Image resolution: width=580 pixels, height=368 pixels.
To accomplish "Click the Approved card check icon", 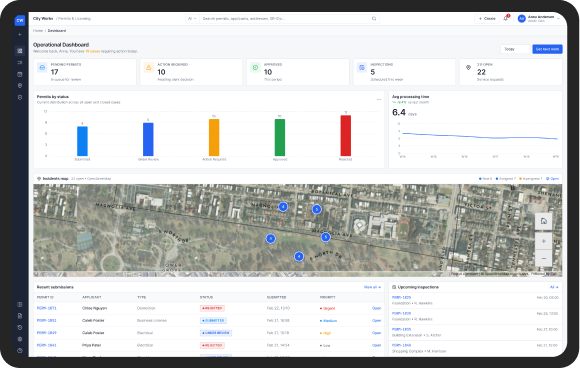I will tap(255, 68).
